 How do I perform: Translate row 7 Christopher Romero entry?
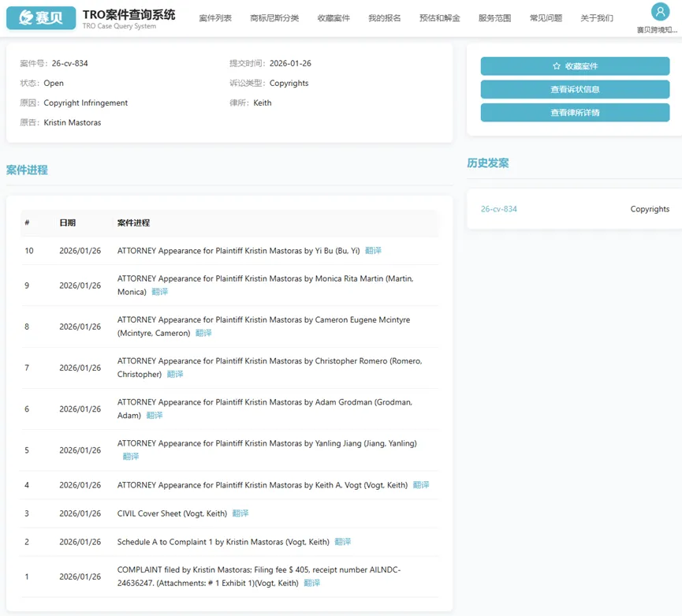pos(175,374)
